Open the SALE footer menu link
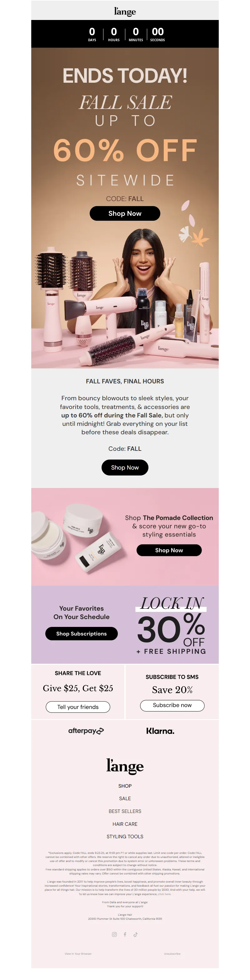250x980 pixels. pyautogui.click(x=125, y=798)
